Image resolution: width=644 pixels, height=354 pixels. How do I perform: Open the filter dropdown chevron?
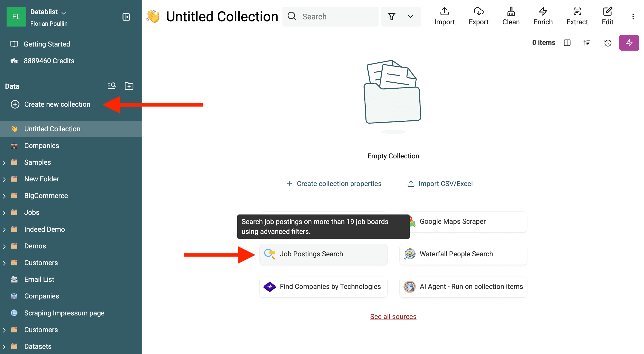(x=410, y=17)
